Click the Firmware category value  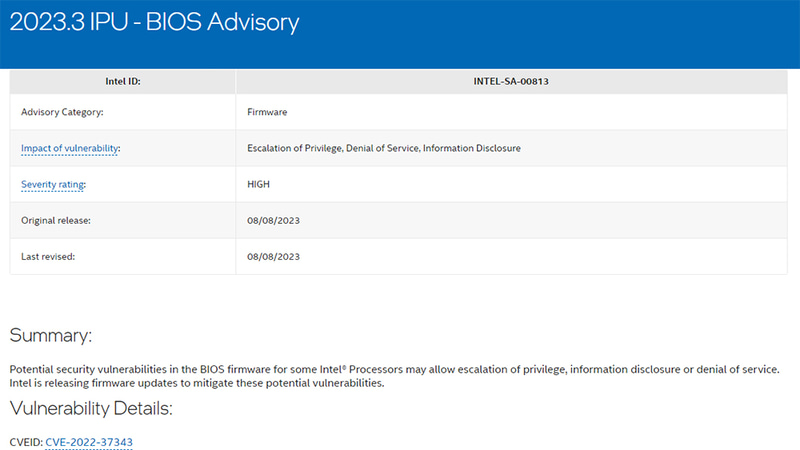click(267, 112)
